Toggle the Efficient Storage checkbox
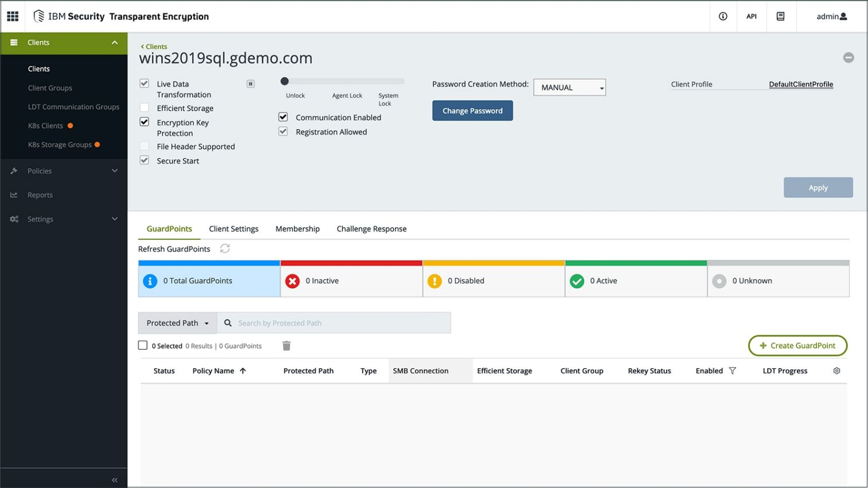Screen dimensions: 868x488 [x=144, y=108]
